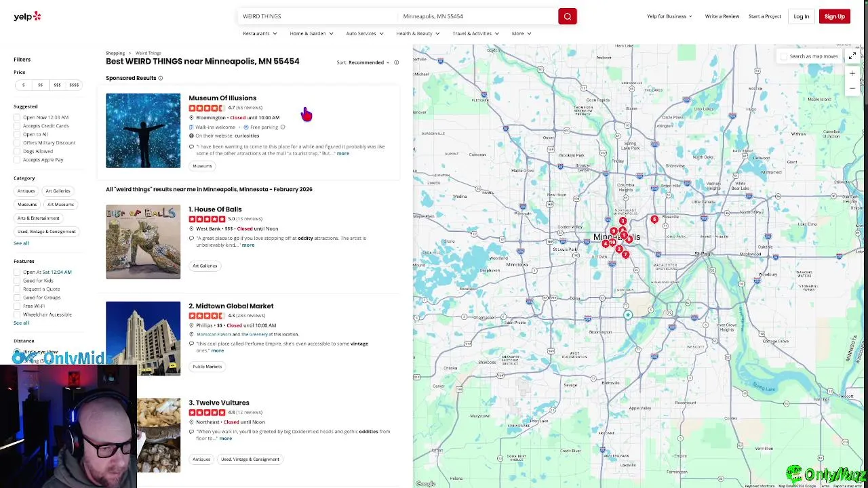
Task: Expand the Health & Beauty dropdown
Action: coord(418,33)
